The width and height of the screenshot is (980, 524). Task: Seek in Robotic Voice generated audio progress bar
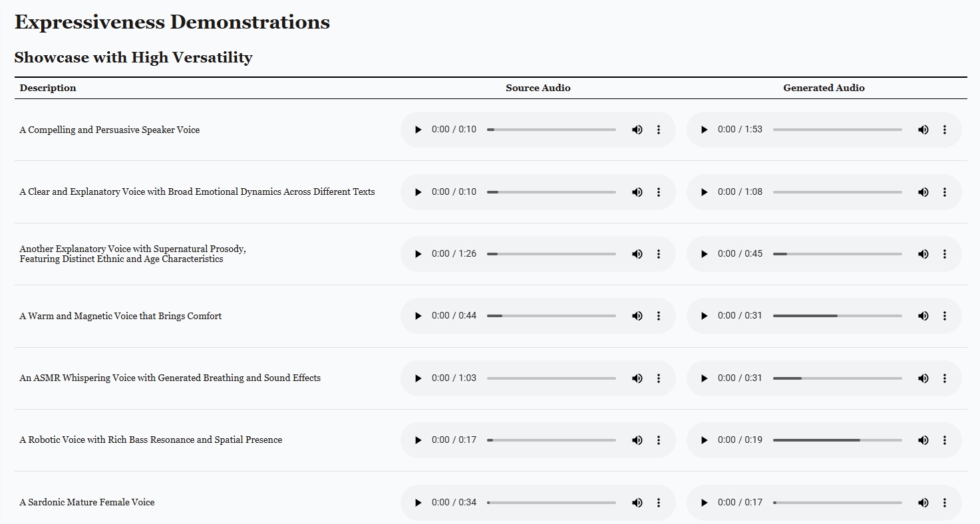point(837,440)
